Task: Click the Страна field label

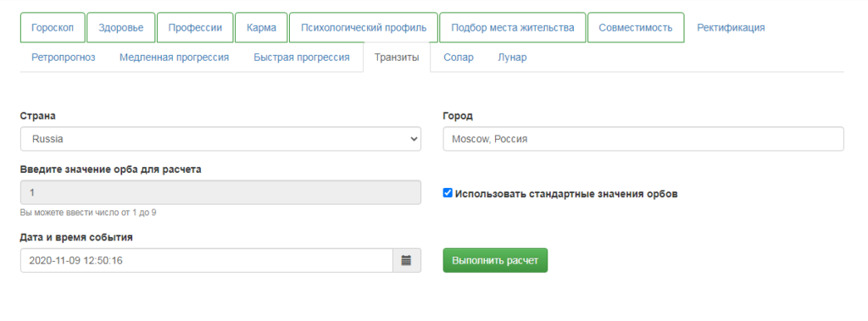Action: 37,116
